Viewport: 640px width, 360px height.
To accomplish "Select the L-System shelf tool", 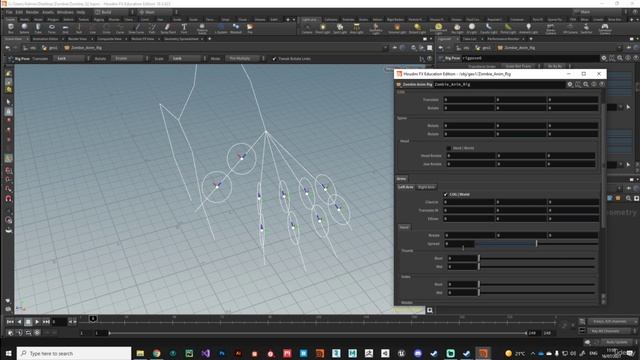I will (221, 28).
